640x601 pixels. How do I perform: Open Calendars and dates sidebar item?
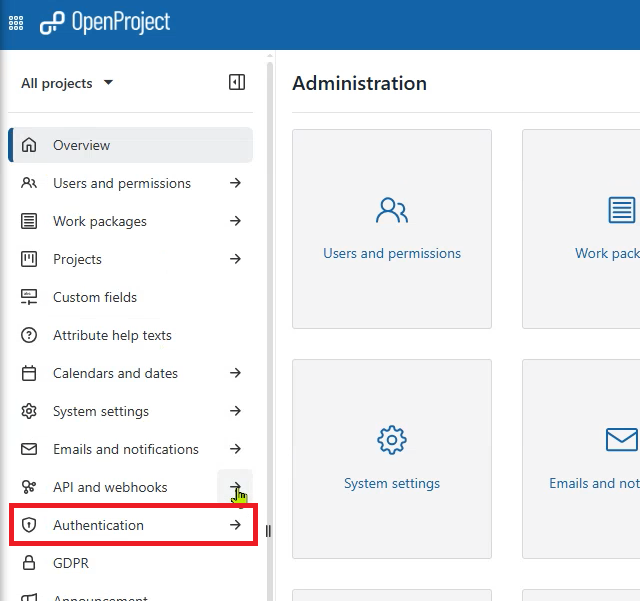point(116,373)
